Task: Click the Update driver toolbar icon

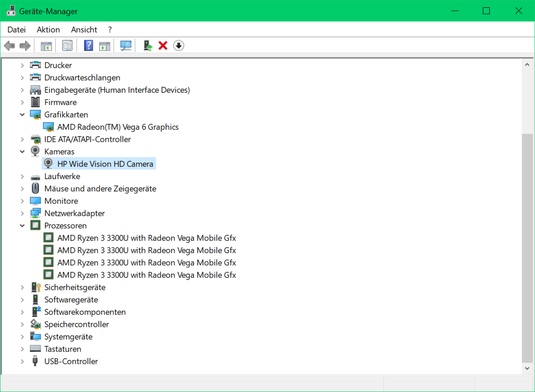Action: (x=148, y=45)
